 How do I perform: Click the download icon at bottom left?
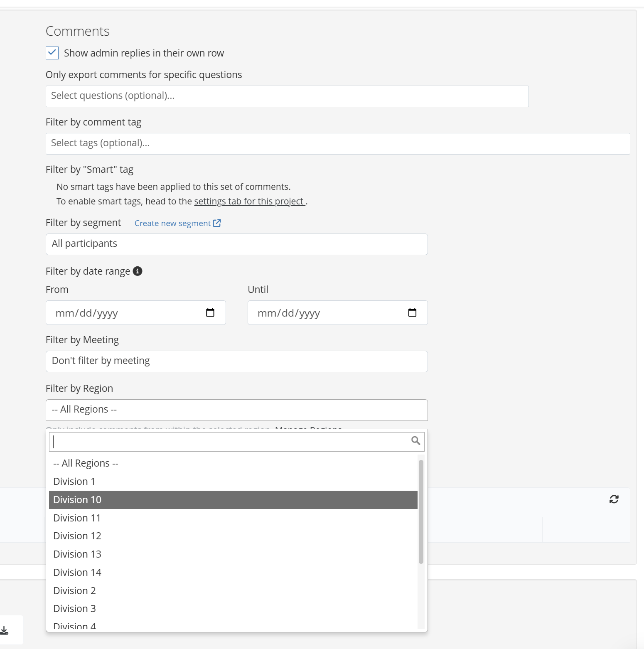pos(4,630)
